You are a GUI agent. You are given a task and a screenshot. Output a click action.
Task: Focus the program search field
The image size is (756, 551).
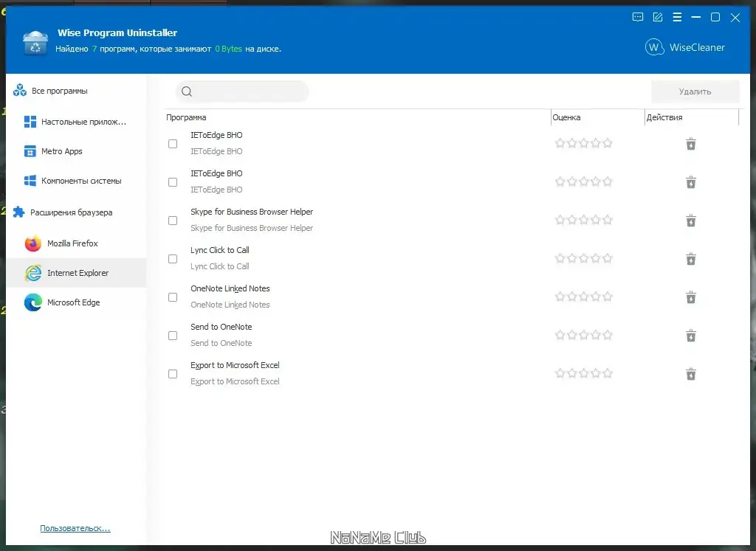[x=241, y=91]
